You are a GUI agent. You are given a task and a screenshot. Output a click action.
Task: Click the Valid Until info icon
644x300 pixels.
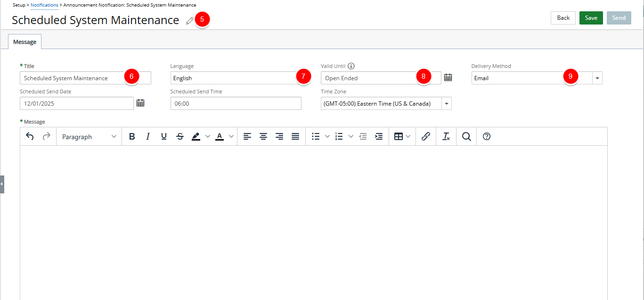coord(351,67)
